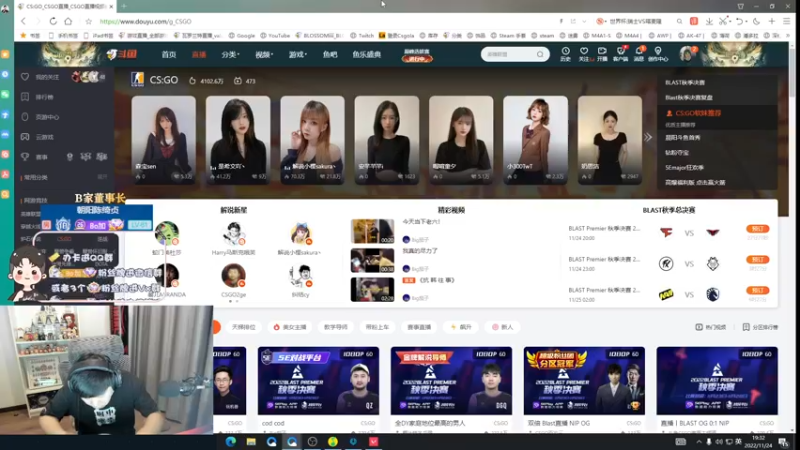Open the browser hamburger menu
800x450 pixels.
click(787, 21)
